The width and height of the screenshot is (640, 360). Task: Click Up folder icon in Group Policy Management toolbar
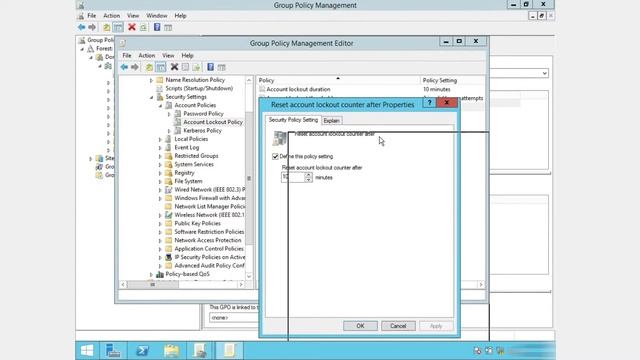[x=107, y=27]
